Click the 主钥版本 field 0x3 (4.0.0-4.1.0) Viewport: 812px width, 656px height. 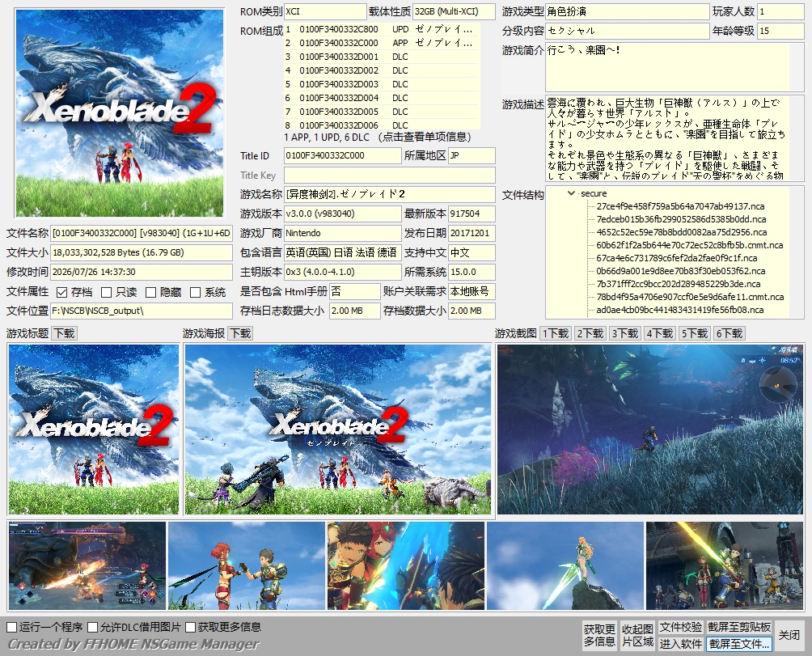343,272
